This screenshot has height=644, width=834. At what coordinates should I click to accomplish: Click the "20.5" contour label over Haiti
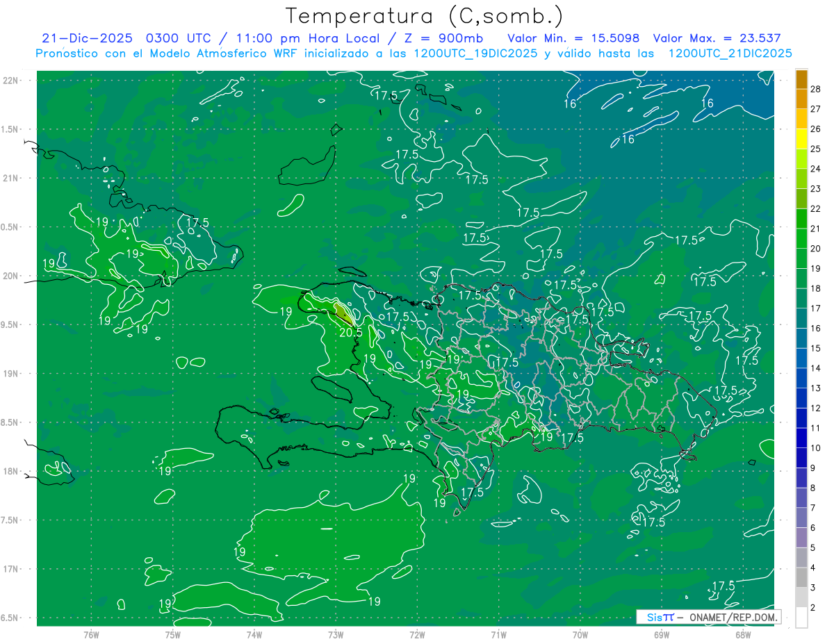click(x=351, y=333)
